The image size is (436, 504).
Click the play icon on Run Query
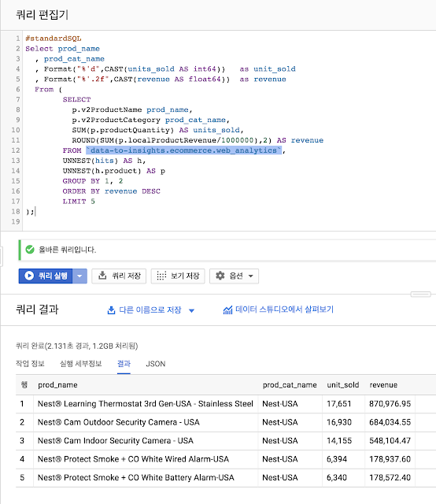29,276
